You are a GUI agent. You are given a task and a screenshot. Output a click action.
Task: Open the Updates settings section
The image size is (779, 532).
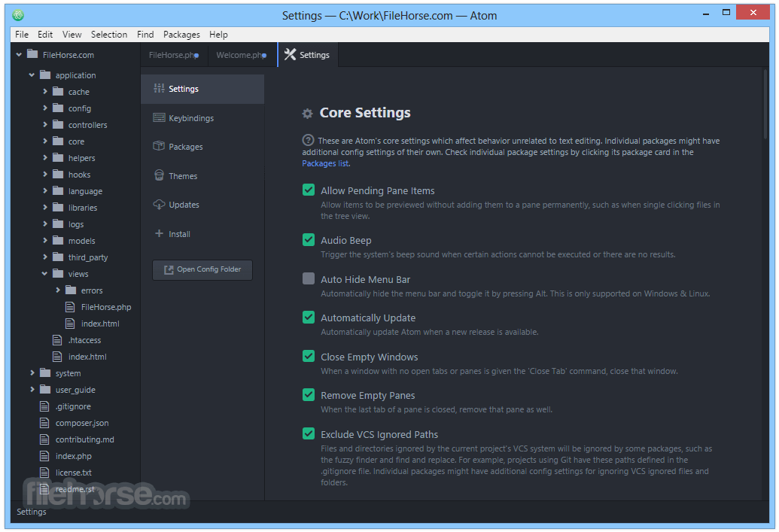[x=202, y=205]
